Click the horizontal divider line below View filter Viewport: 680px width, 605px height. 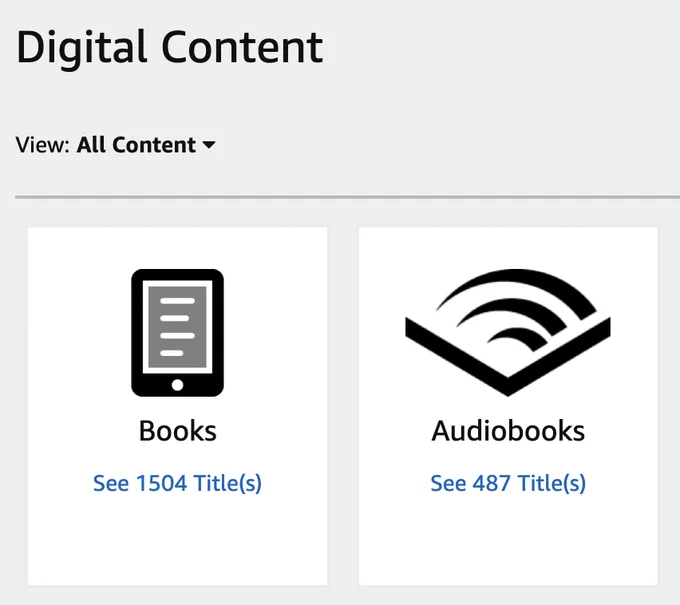[347, 197]
